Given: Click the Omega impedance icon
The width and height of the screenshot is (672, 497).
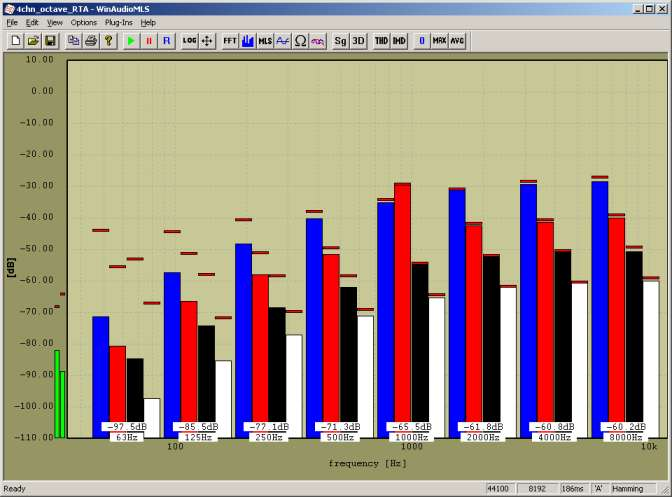Looking at the screenshot, I should 300,41.
